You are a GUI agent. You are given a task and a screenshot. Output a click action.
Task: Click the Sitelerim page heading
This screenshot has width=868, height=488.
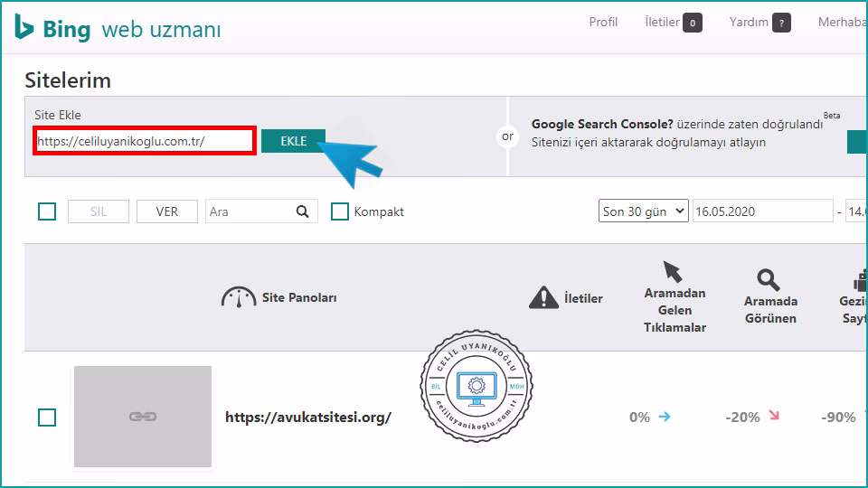coord(68,80)
